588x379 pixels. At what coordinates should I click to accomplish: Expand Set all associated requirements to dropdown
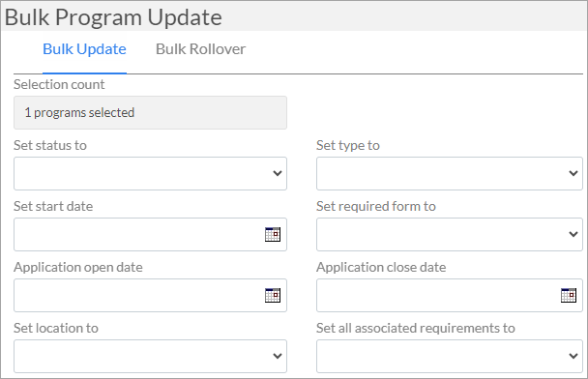coord(450,356)
